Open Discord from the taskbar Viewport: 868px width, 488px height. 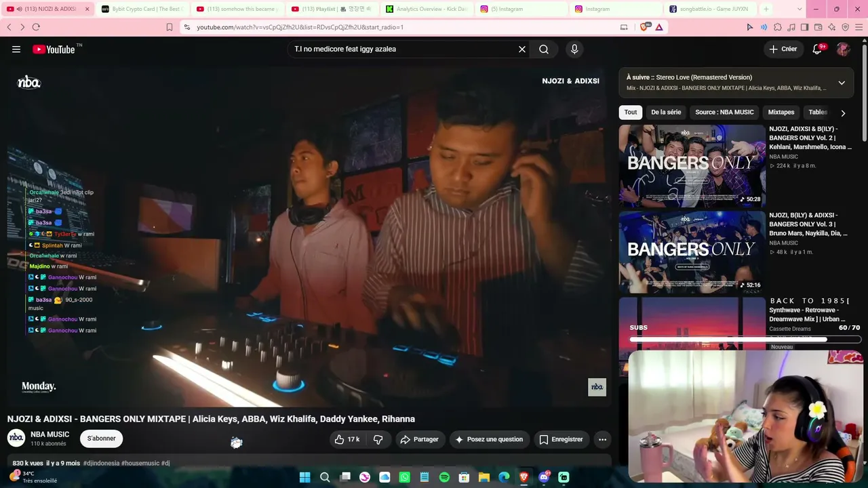[544, 477]
